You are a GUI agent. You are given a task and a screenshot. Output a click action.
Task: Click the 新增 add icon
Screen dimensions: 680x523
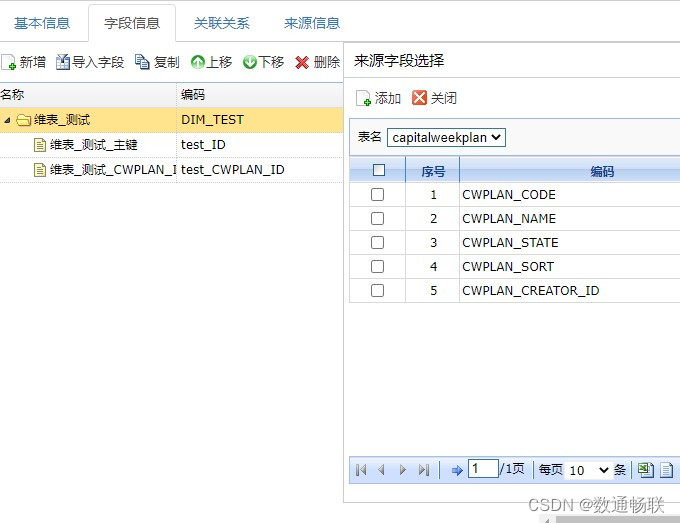pyautogui.click(x=9, y=62)
